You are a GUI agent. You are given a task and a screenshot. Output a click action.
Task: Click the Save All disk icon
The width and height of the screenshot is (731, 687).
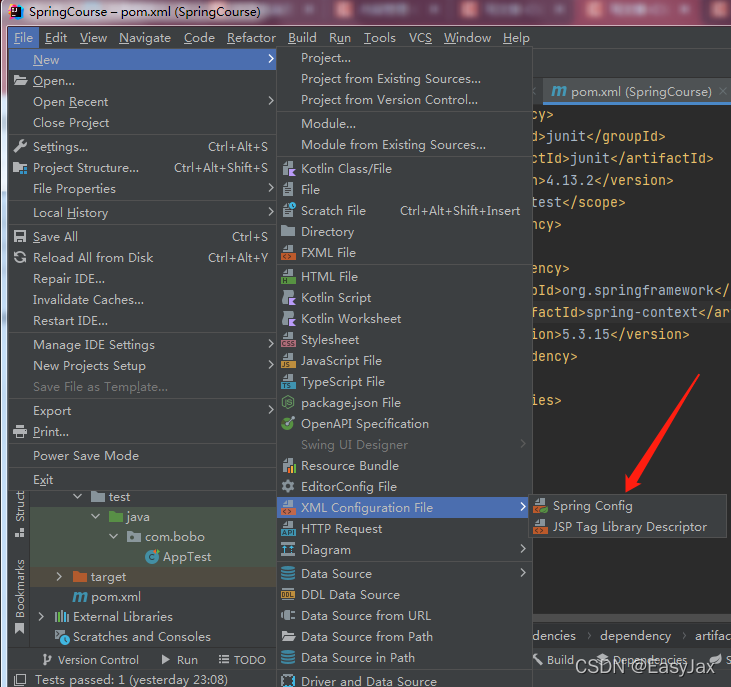tap(20, 236)
